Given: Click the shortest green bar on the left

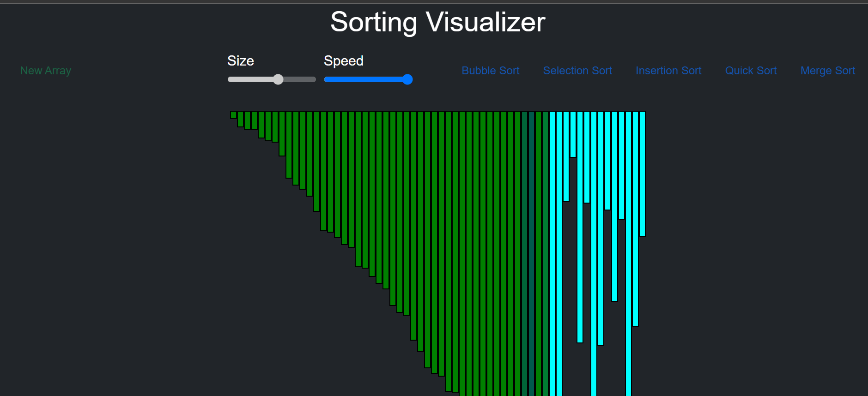Looking at the screenshot, I should (x=233, y=114).
